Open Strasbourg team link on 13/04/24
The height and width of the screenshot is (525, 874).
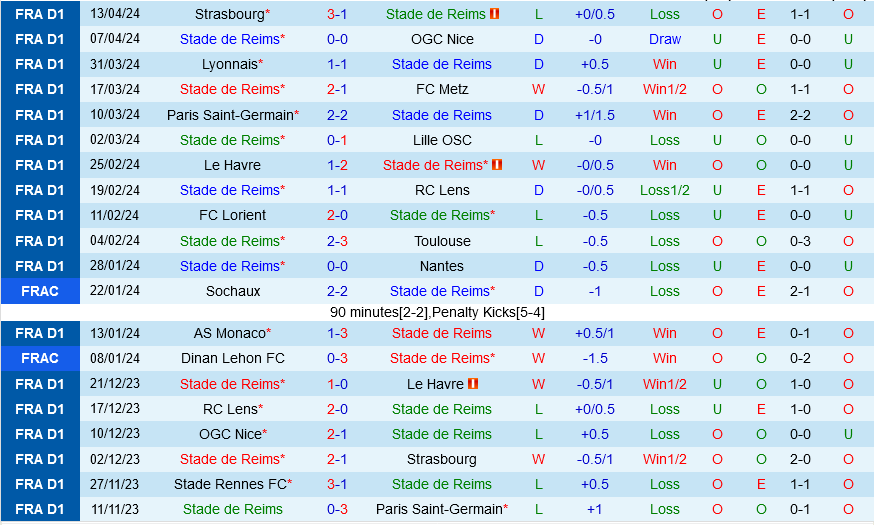[230, 14]
